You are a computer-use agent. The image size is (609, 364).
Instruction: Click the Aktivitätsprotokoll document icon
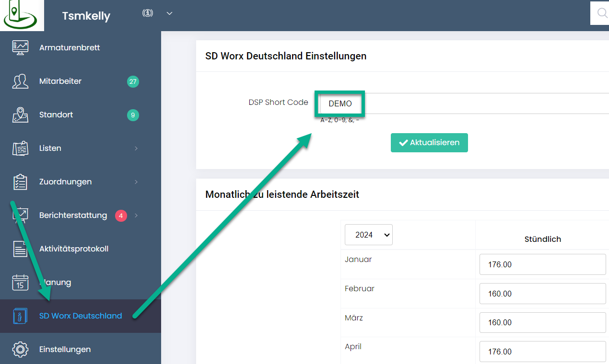tap(20, 249)
